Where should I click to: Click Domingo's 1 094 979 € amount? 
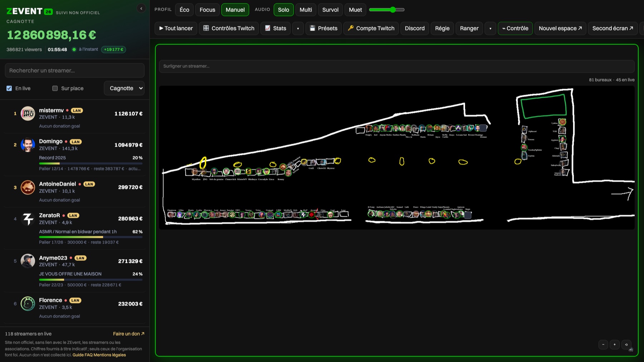[x=128, y=145]
